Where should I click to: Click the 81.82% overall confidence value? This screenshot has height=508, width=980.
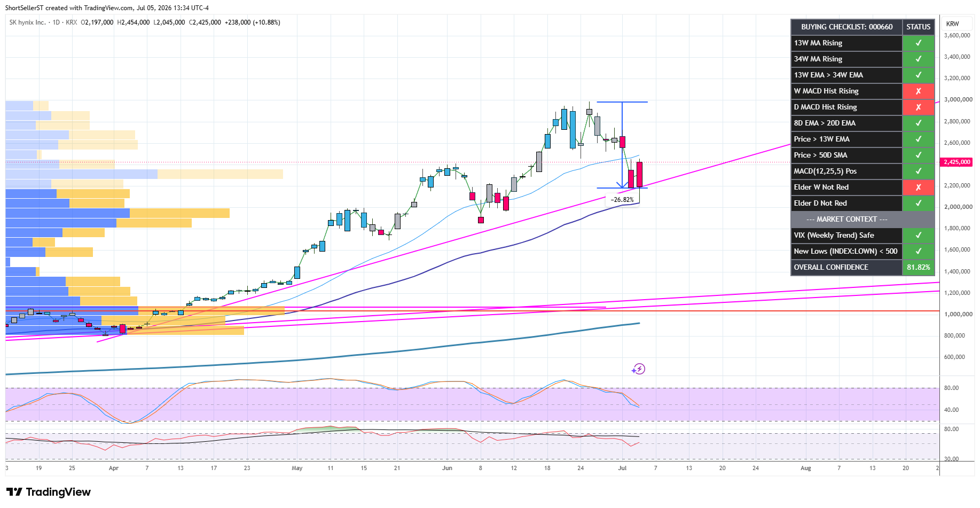919,267
